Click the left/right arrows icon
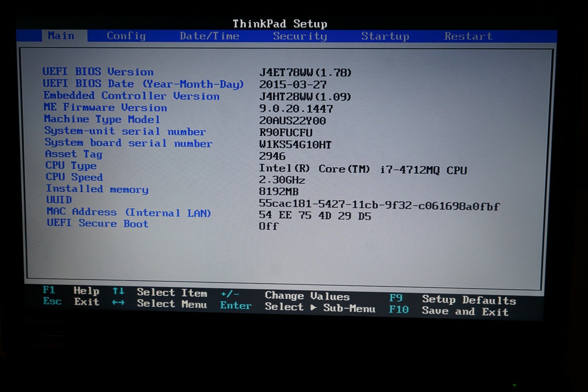Image resolution: width=588 pixels, height=392 pixels. coord(118,303)
